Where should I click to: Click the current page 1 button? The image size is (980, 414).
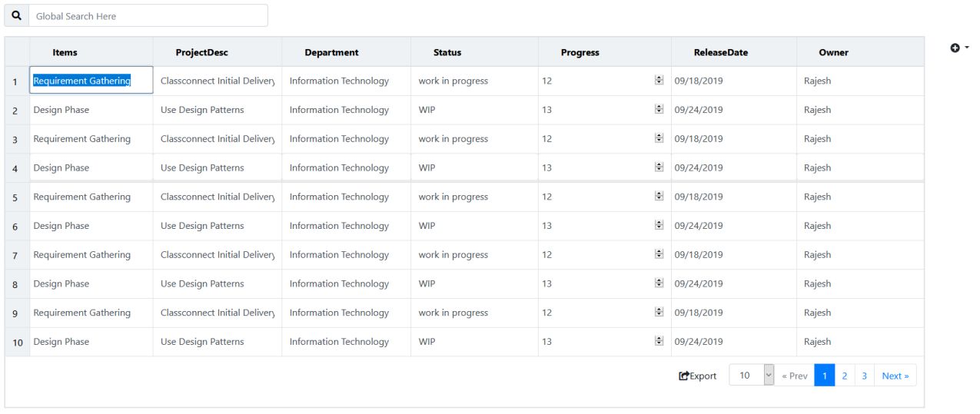[x=824, y=376]
